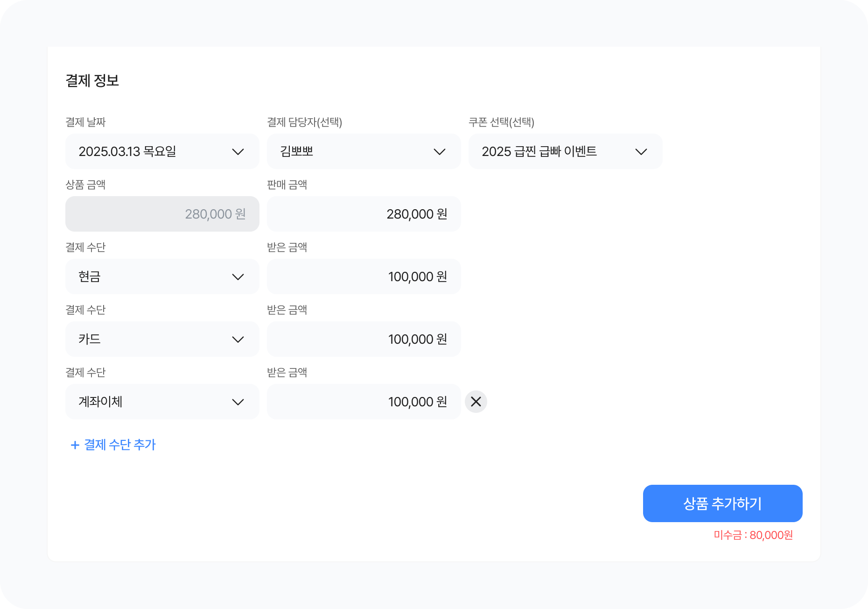Click the chevron arrow next to 계좌이체

point(238,402)
